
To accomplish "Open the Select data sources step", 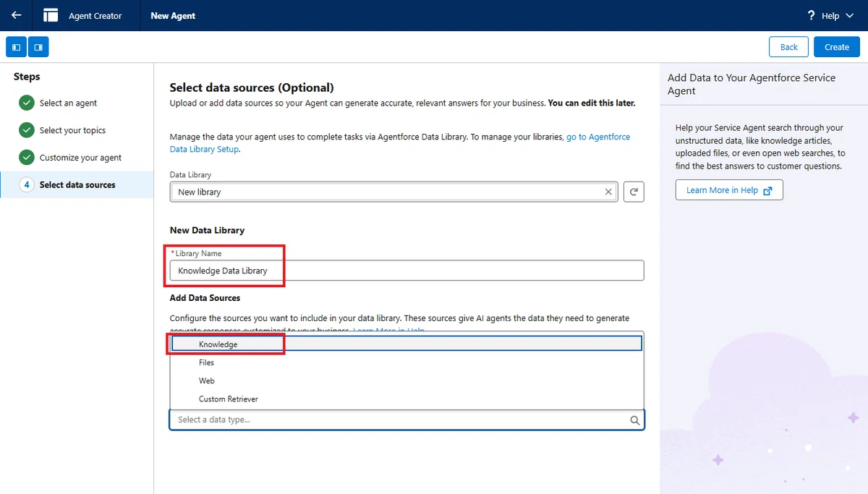I will tap(77, 184).
